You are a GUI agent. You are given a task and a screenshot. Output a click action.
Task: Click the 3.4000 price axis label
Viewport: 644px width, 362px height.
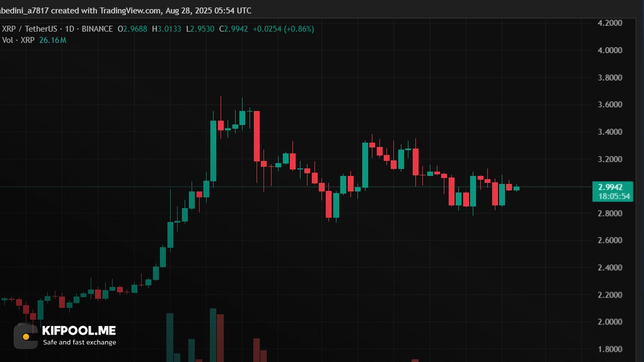[x=610, y=132]
